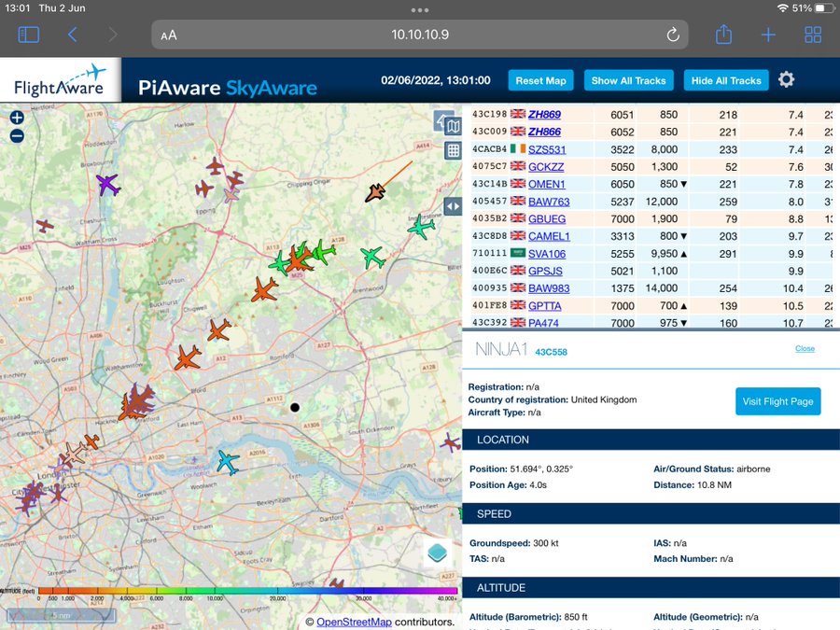Click hex code 710111 cell
Image resolution: width=840 pixels, height=630 pixels.
coord(489,253)
